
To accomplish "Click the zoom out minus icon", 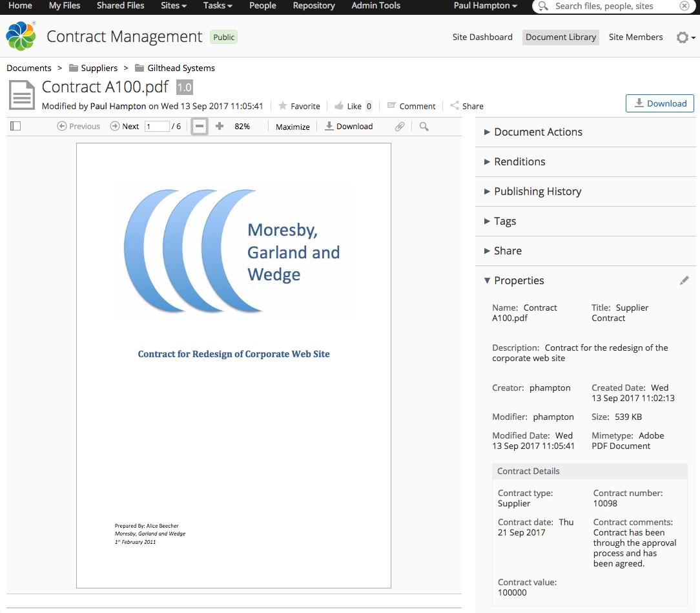I will click(200, 127).
